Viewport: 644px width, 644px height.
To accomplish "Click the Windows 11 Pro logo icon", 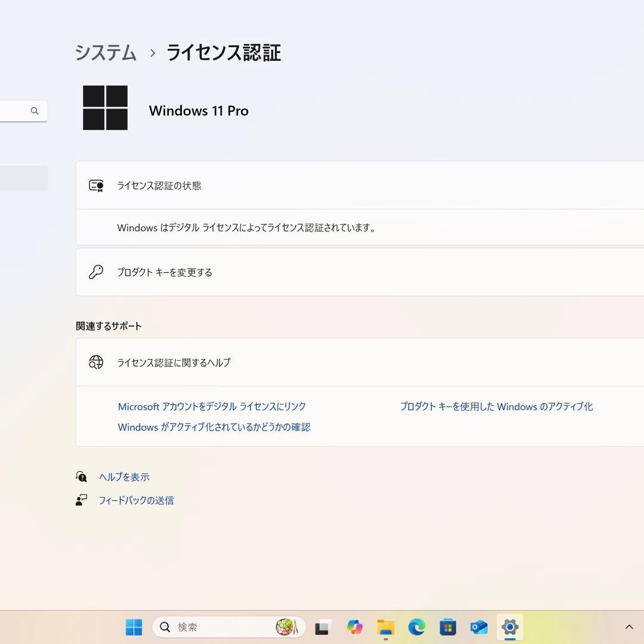I will [x=106, y=108].
